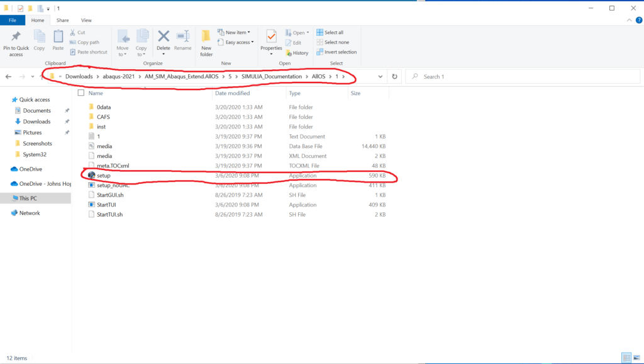Expand the Open button dropdown arrow
The height and width of the screenshot is (364, 644).
(308, 33)
